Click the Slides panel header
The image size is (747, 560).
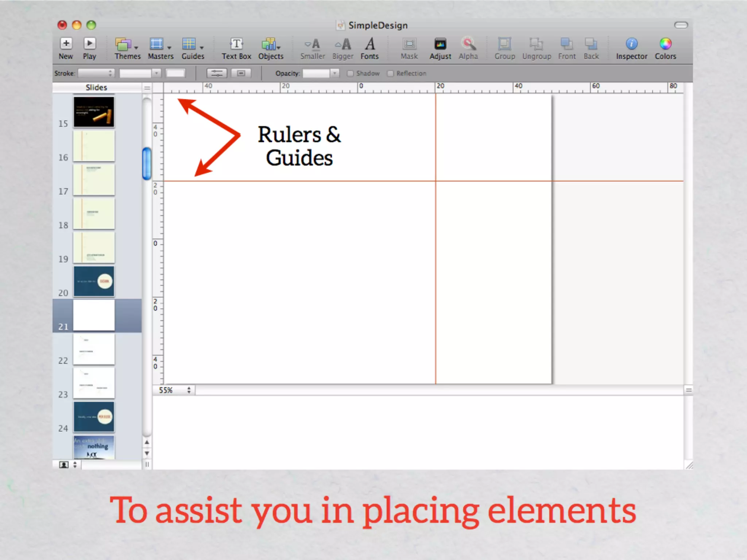point(96,87)
